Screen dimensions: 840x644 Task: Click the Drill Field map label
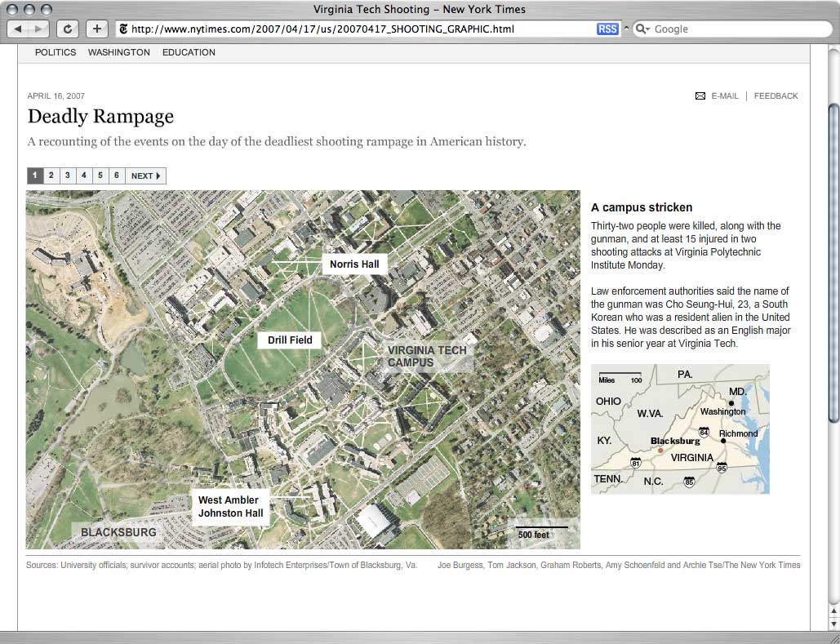(x=290, y=340)
